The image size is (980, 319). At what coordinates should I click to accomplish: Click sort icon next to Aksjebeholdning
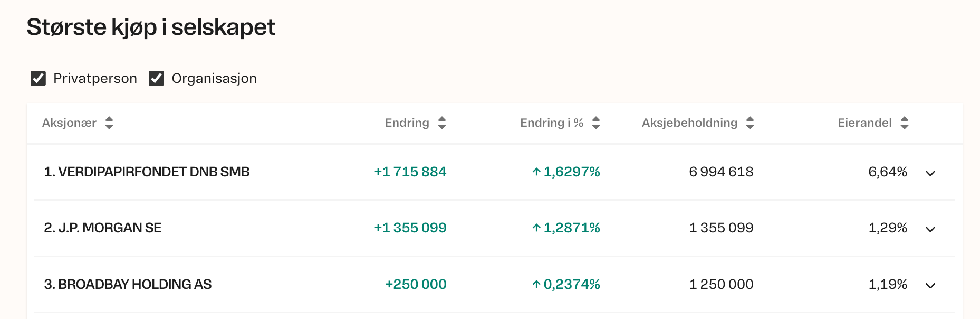750,123
